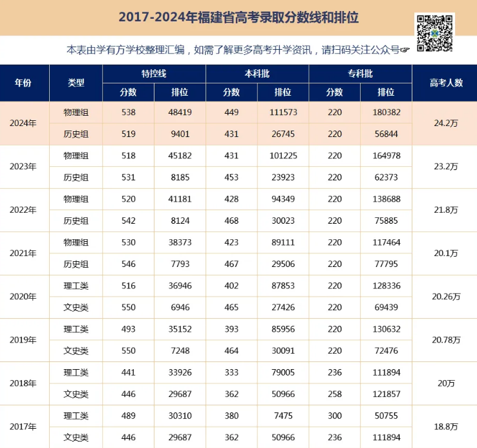The image size is (477, 448).
Task: Select the title 2017-2024年福建省高考录取分数线和排位
Action: point(238,17)
